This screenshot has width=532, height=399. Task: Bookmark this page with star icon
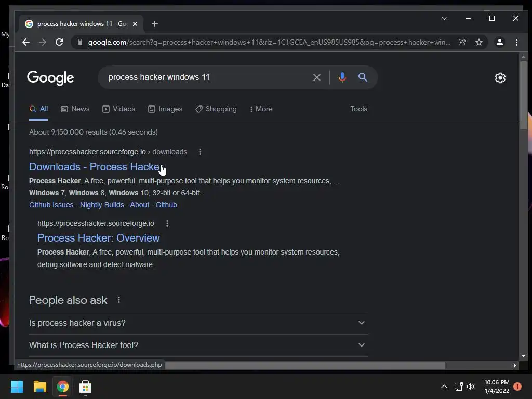pos(478,42)
